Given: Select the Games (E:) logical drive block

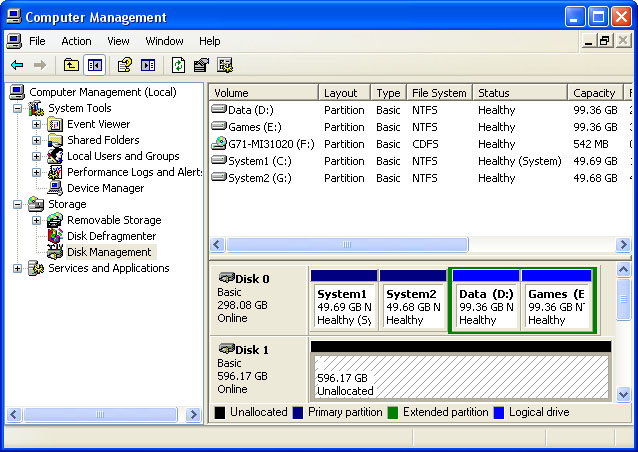Looking at the screenshot, I should pyautogui.click(x=556, y=299).
